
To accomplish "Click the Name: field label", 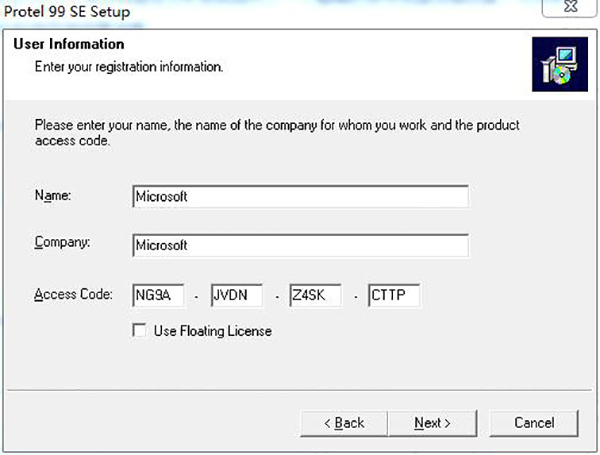I will click(53, 196).
